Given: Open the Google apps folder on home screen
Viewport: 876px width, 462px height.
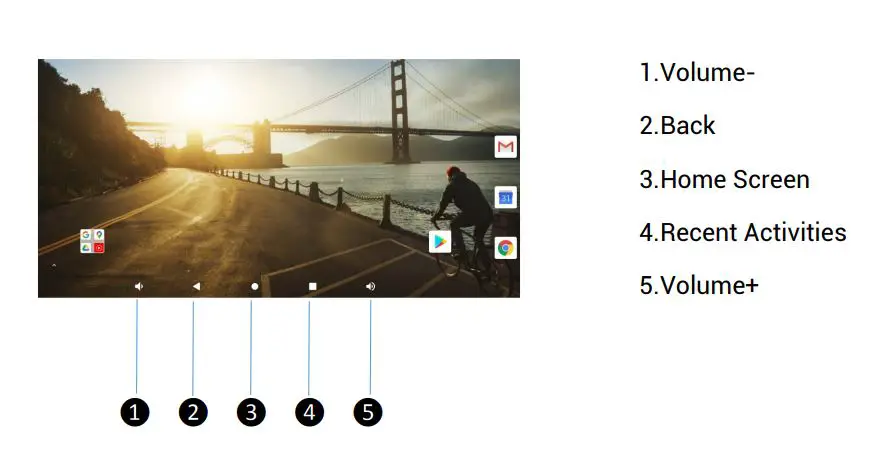Looking at the screenshot, I should [x=92, y=241].
